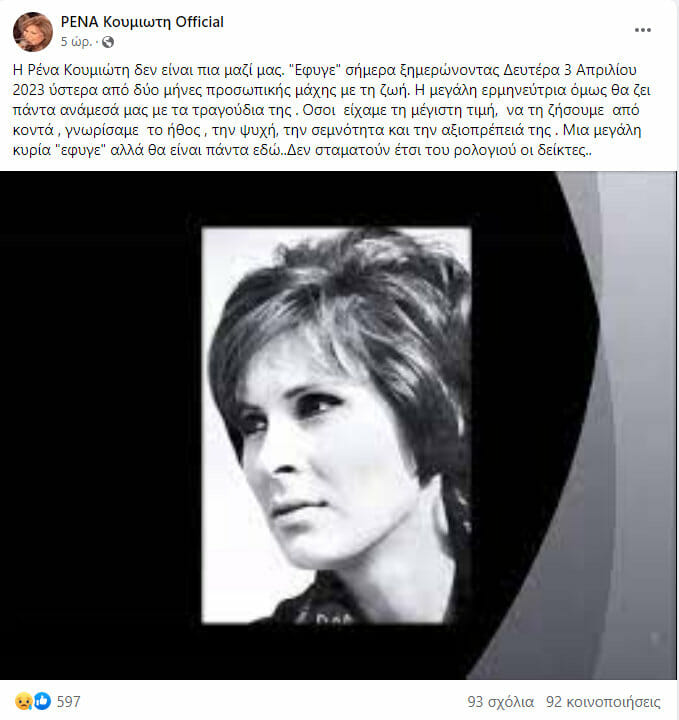Viewport: 679px width, 720px height.
Task: Open the black-and-white portrait photo
Action: [337, 425]
